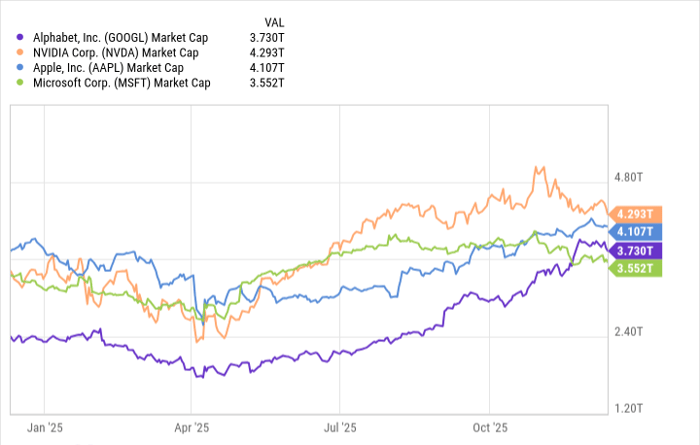The width and height of the screenshot is (700, 445).
Task: Select the Alphabet, Inc. (GOOGL) Market Cap label
Action: point(118,36)
